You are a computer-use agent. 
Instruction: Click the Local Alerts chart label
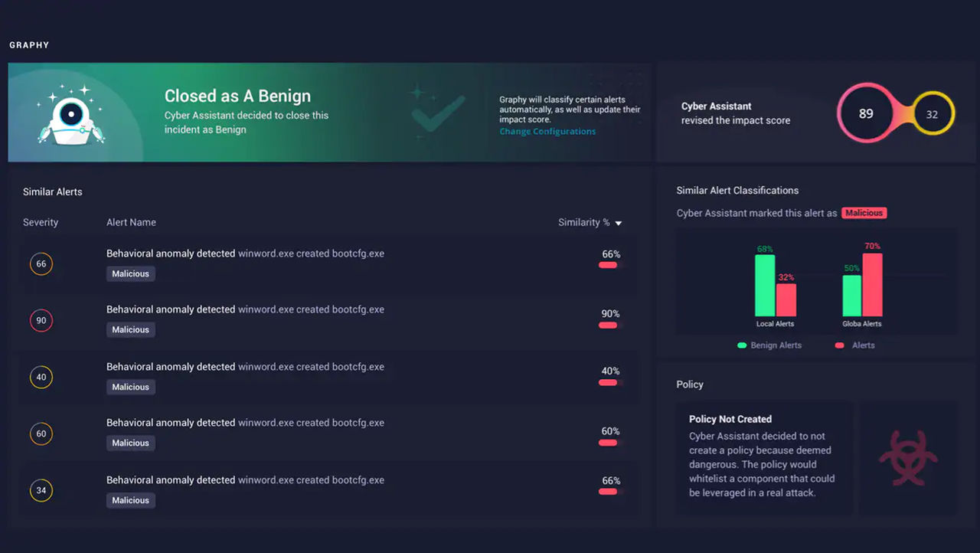pos(775,324)
